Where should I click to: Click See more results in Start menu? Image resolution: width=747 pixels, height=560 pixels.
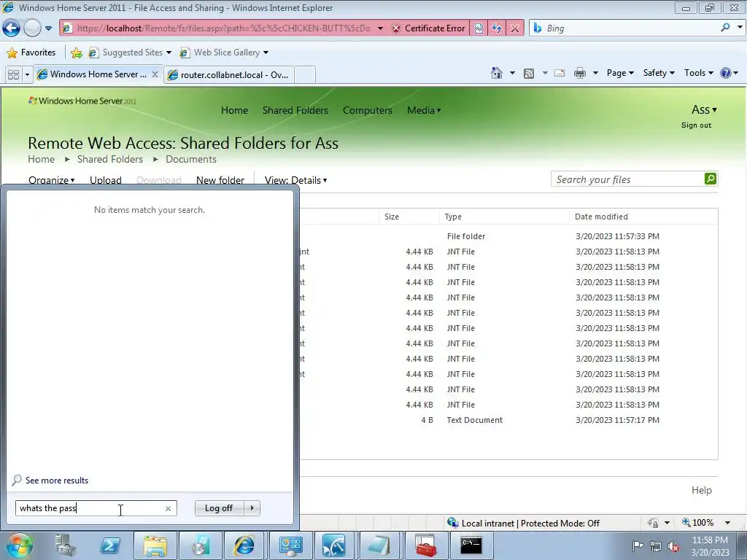pyautogui.click(x=50, y=481)
